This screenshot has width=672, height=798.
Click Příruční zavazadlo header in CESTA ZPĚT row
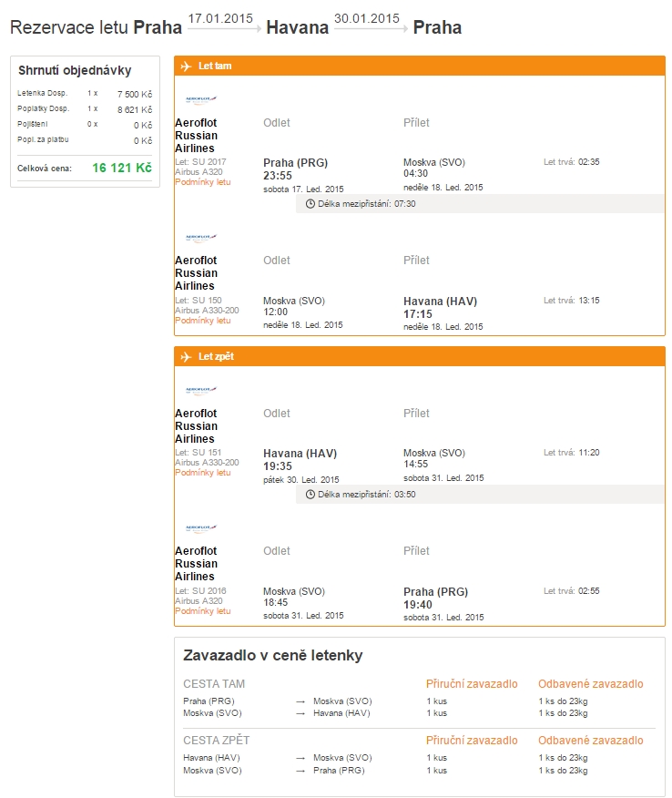(x=472, y=741)
